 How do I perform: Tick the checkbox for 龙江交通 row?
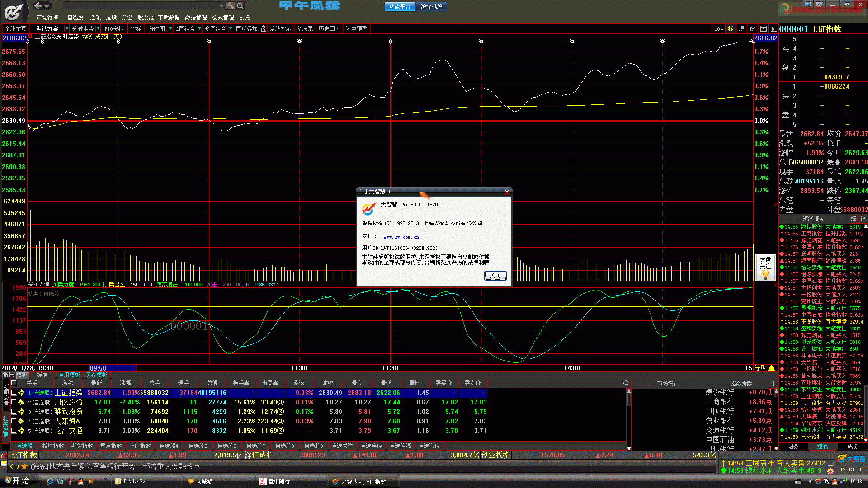pos(14,431)
